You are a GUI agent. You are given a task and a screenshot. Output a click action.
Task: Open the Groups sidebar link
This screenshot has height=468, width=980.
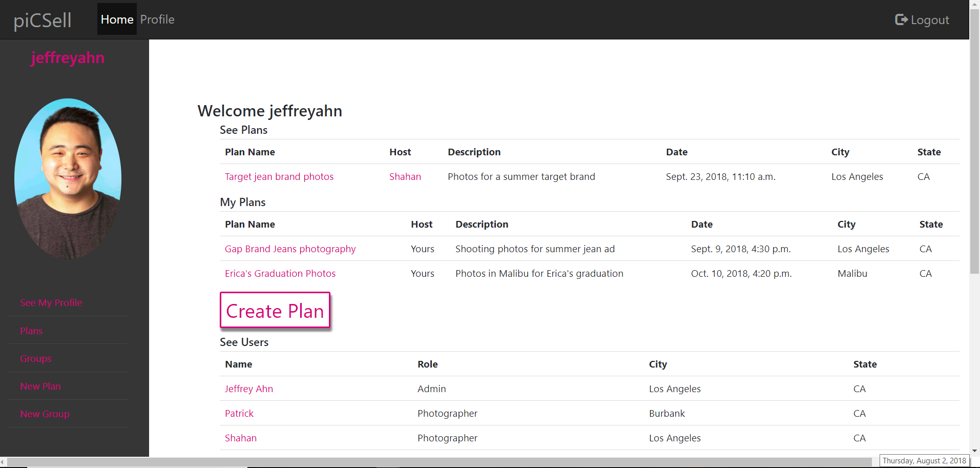[x=36, y=358]
